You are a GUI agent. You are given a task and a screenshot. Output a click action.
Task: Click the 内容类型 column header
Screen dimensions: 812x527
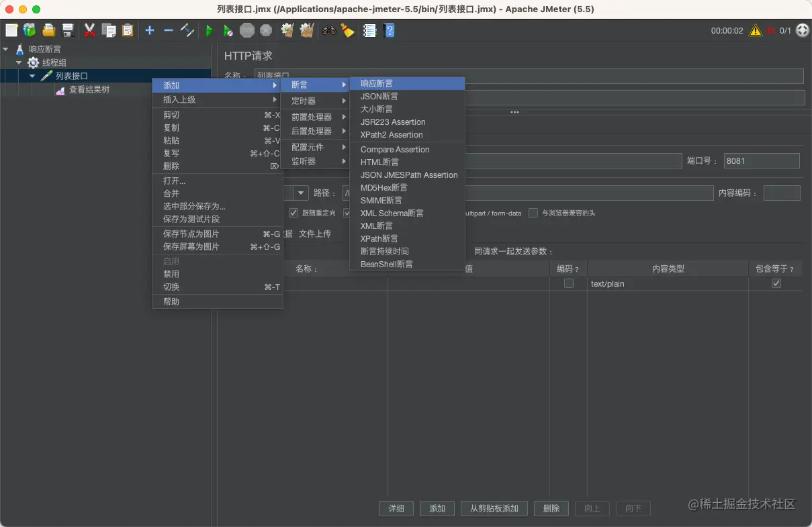tap(668, 269)
